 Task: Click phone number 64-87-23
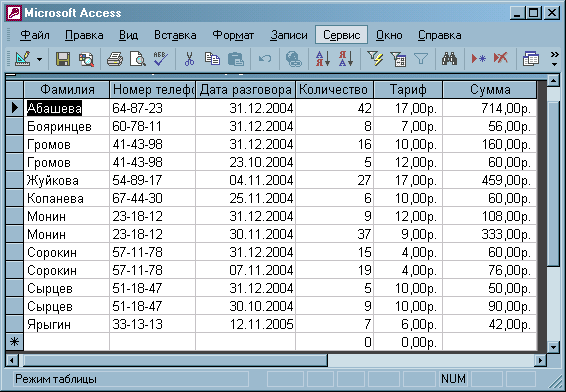pyautogui.click(x=152, y=108)
